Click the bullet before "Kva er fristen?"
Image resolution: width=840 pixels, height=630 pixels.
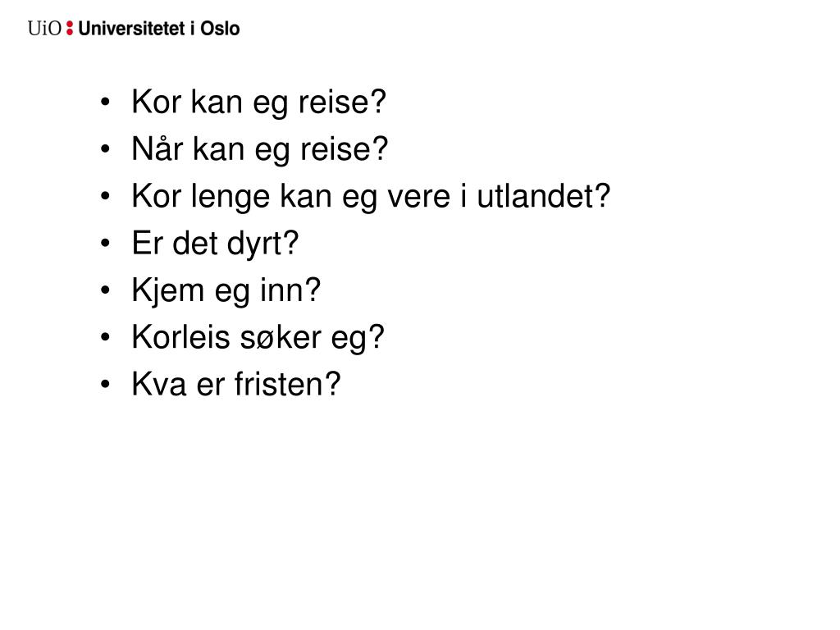pyautogui.click(x=107, y=385)
